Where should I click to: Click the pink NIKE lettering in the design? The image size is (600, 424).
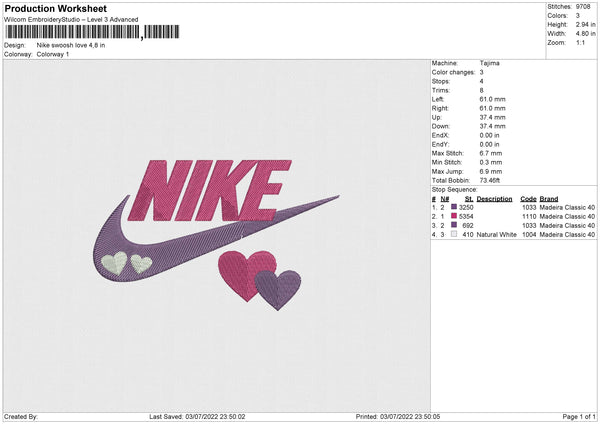(210, 190)
